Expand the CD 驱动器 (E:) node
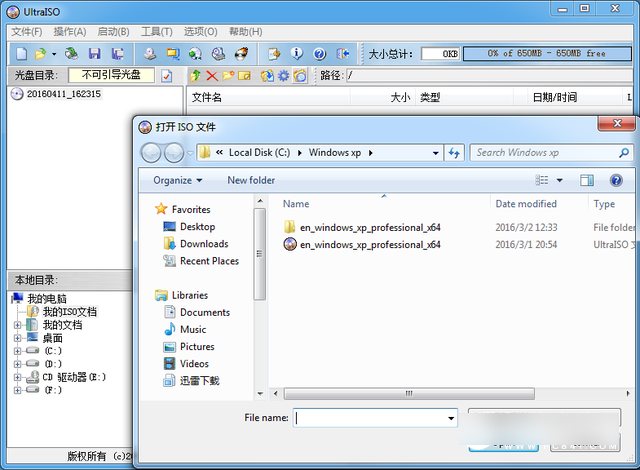 [18, 377]
